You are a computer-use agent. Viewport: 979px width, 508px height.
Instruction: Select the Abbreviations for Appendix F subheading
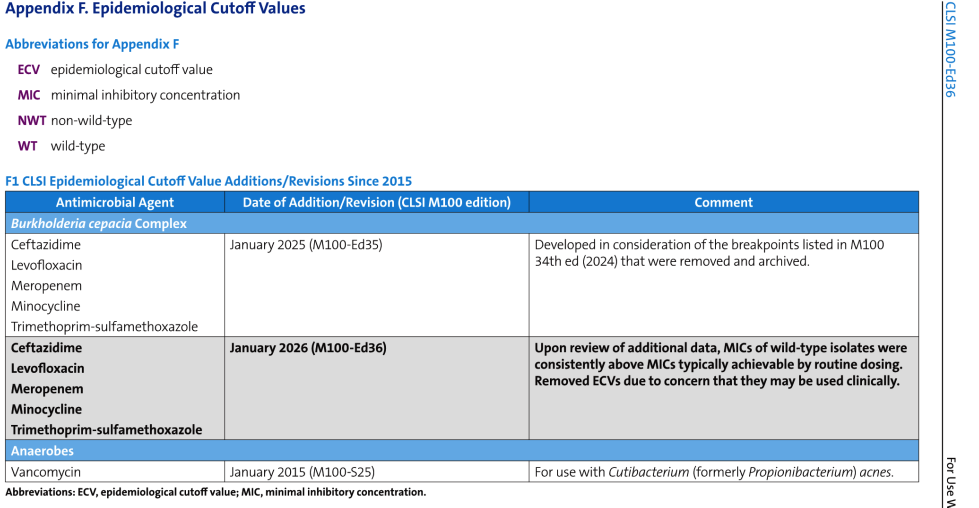point(92,44)
